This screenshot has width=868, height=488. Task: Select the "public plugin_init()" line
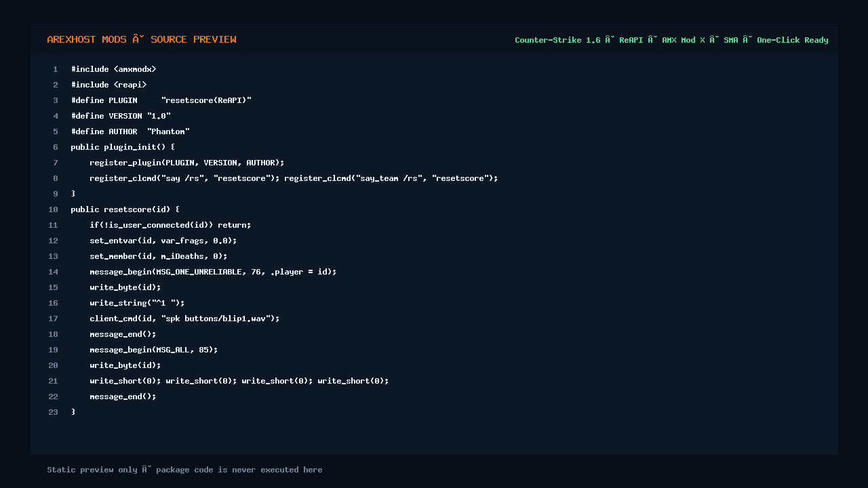tap(123, 147)
